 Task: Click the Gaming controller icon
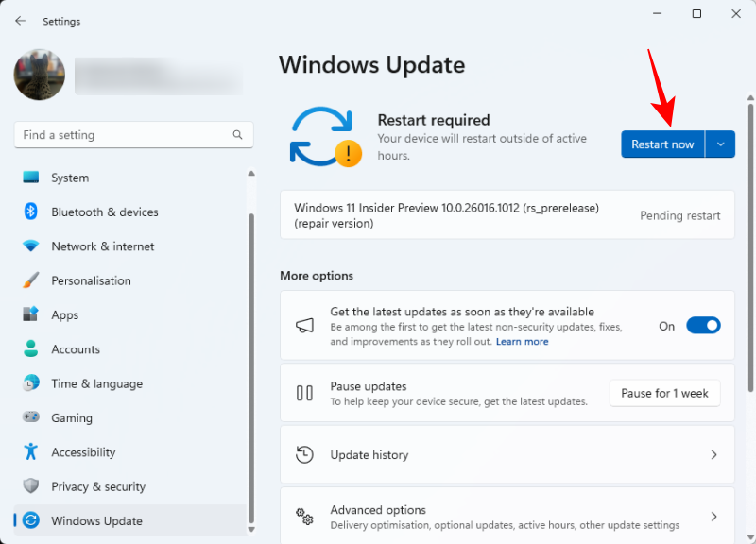pos(31,417)
